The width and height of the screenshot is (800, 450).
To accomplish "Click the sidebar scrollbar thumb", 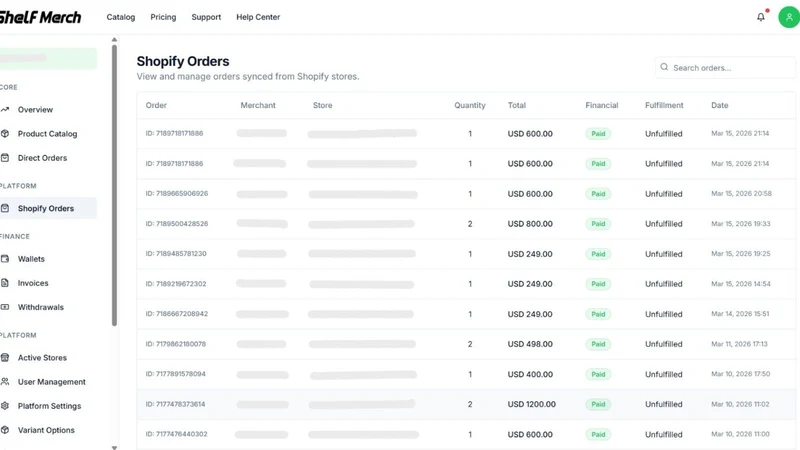I will click(x=114, y=185).
